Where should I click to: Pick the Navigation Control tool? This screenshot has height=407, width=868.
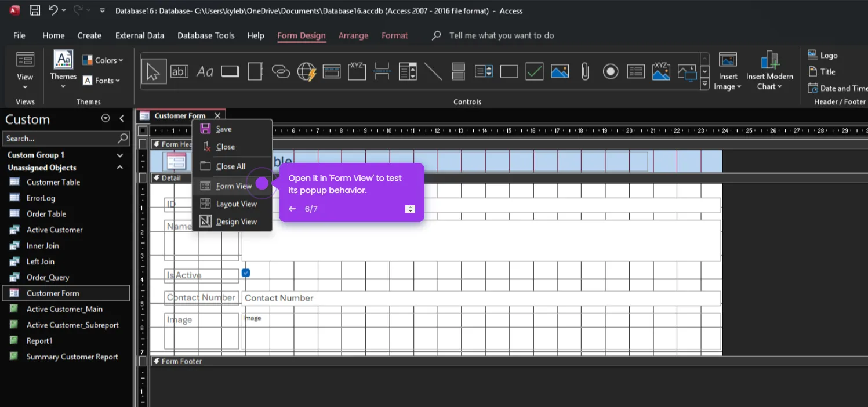332,71
